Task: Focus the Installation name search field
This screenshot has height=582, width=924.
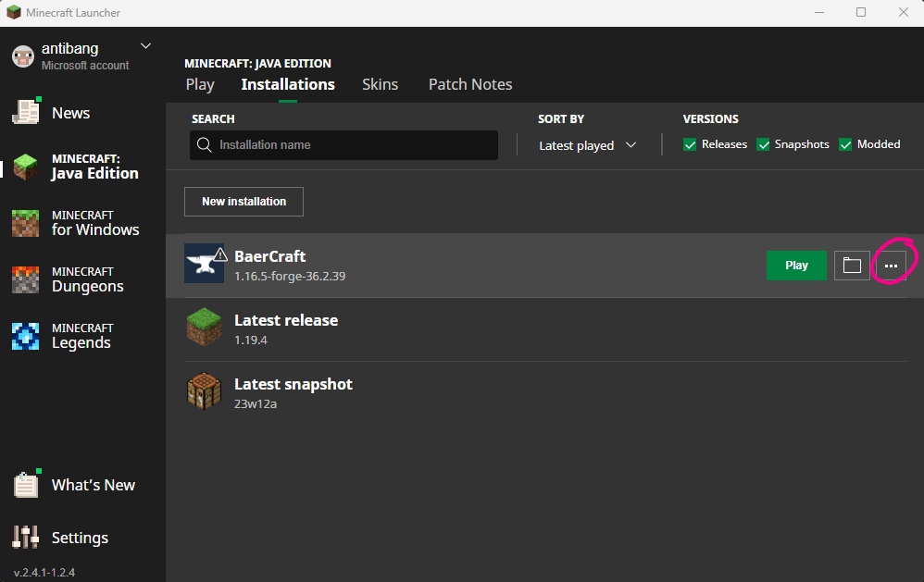Action: tap(343, 145)
